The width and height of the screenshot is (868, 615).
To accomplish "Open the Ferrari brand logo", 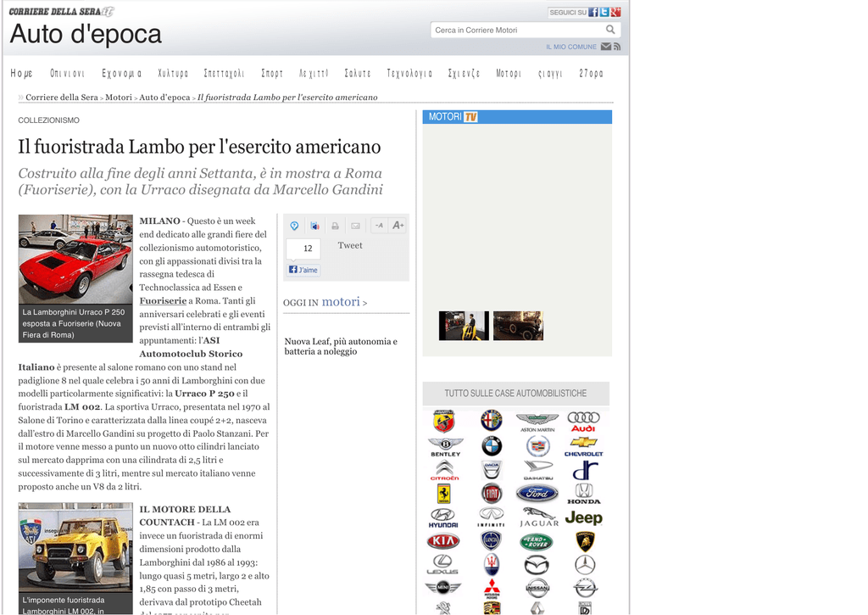I will coord(444,493).
